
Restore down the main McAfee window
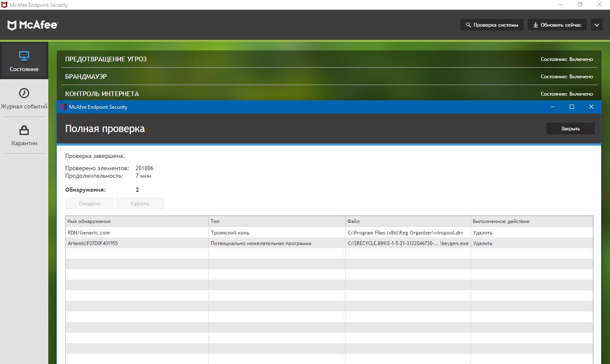[580, 5]
